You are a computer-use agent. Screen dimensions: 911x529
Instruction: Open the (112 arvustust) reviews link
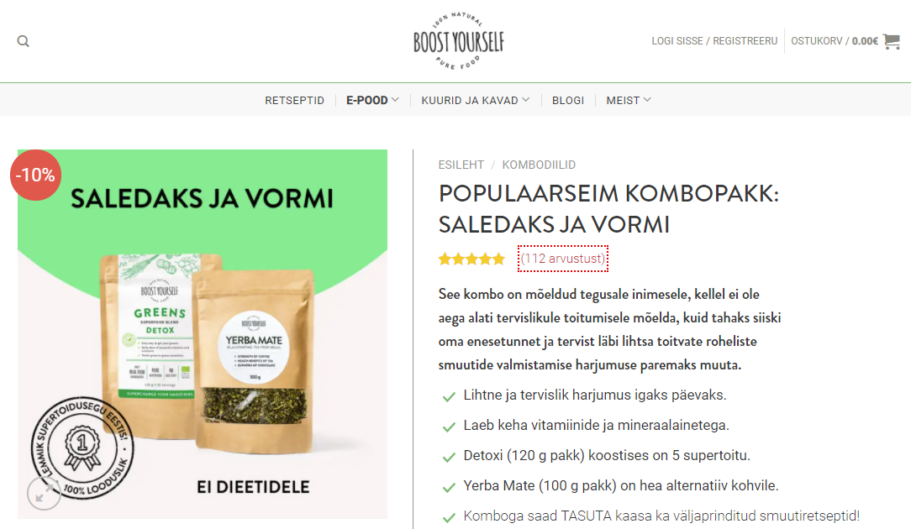[x=562, y=258]
